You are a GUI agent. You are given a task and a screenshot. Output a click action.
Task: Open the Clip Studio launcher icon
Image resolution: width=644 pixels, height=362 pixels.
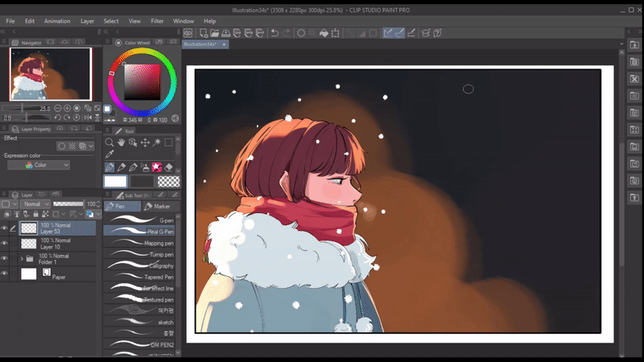tap(188, 33)
